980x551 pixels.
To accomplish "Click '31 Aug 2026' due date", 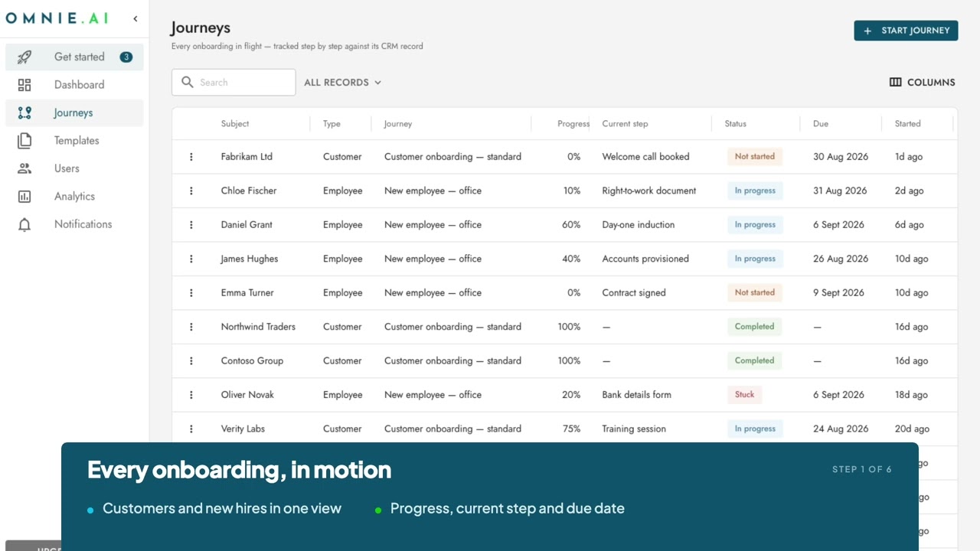I will click(841, 191).
